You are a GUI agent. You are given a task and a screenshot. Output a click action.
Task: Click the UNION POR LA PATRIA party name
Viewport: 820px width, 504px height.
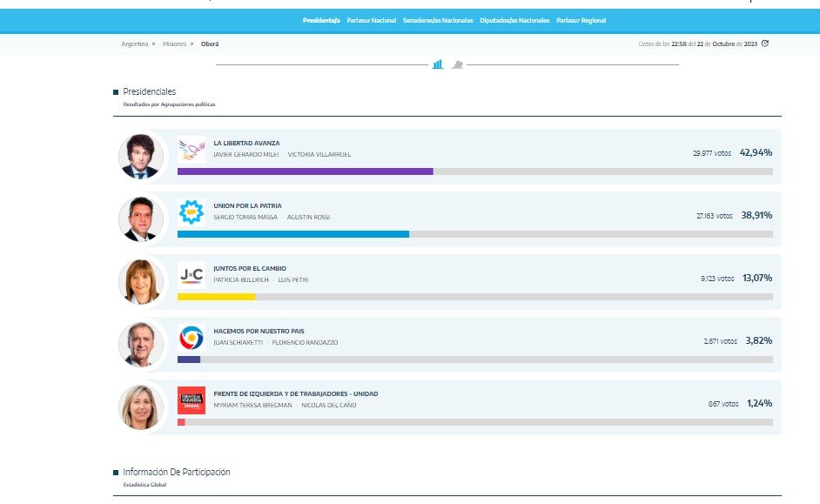(x=247, y=206)
